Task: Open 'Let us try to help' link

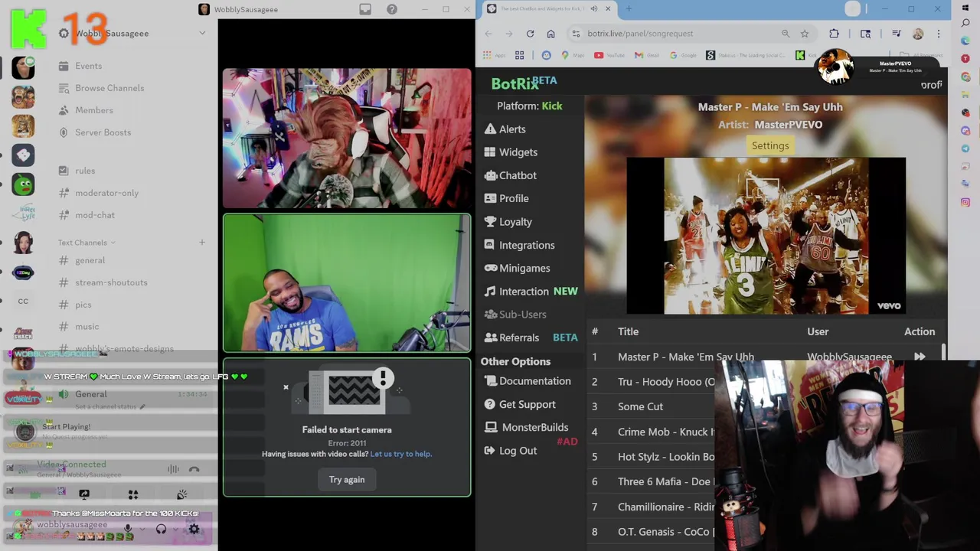Action: click(x=400, y=454)
